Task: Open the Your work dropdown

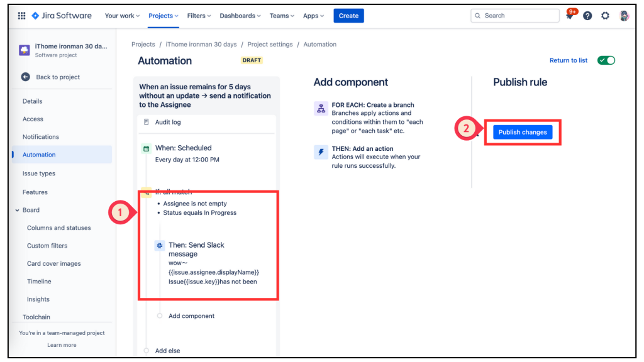Action: pos(122,16)
